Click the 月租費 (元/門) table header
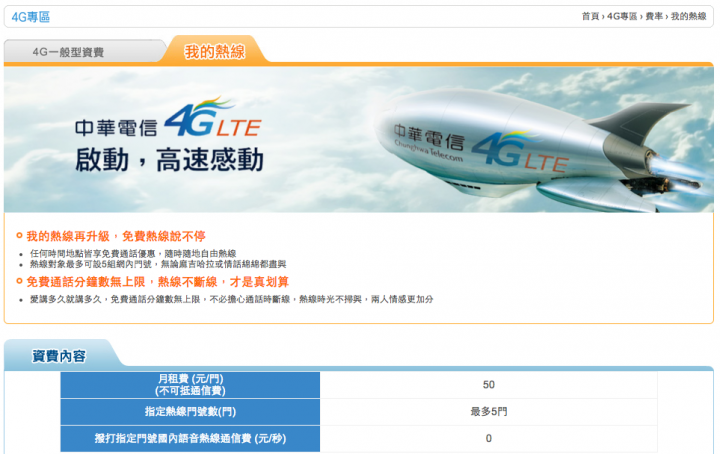Viewport: 720px width, 454px height. 190,385
